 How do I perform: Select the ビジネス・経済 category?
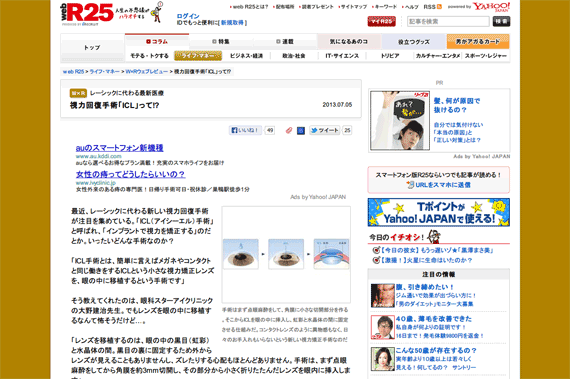tap(246, 56)
